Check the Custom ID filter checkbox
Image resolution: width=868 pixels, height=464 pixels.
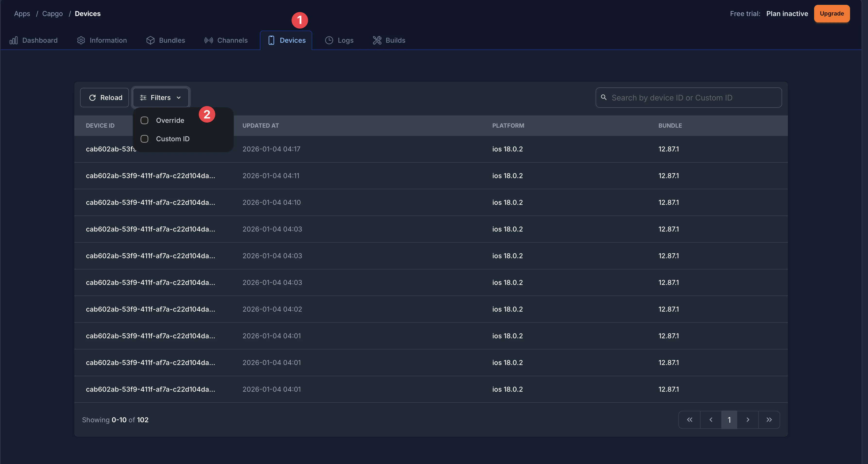click(144, 139)
